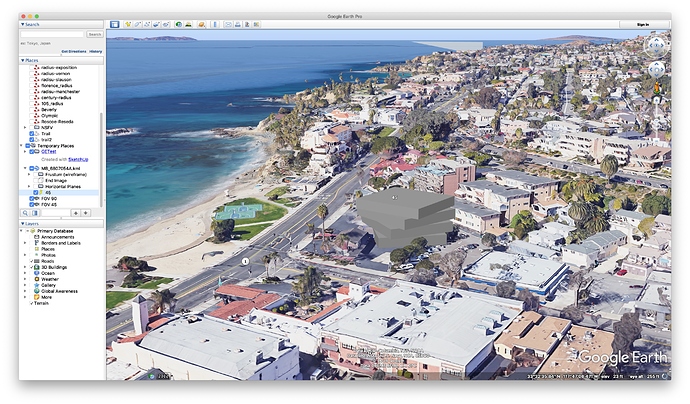Select the Olympic place item
Viewport: 690px width, 404px height.
[49, 116]
